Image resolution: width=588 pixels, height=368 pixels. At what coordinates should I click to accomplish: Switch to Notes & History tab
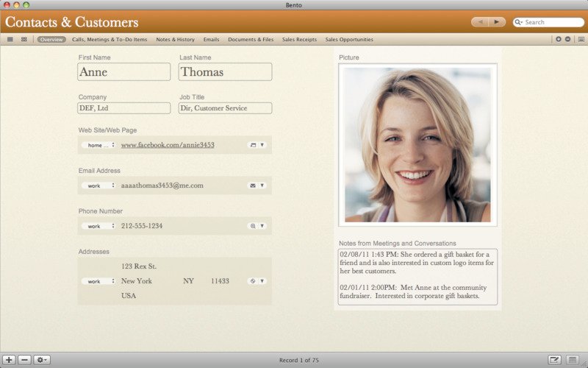coord(175,39)
